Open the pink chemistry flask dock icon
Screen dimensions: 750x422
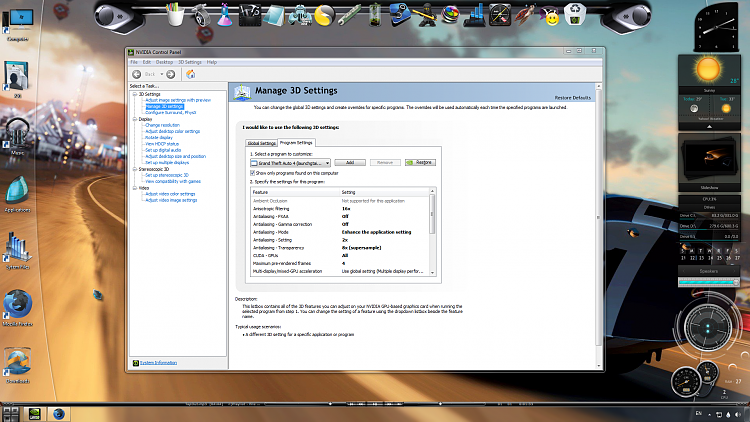click(x=225, y=15)
